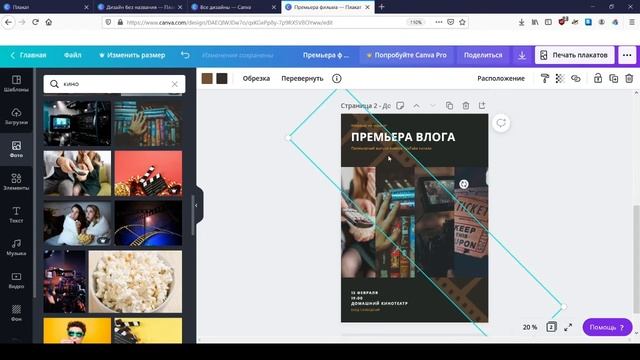Edit the design title Премьера ф...
The height and width of the screenshot is (360, 640).
[x=326, y=55]
